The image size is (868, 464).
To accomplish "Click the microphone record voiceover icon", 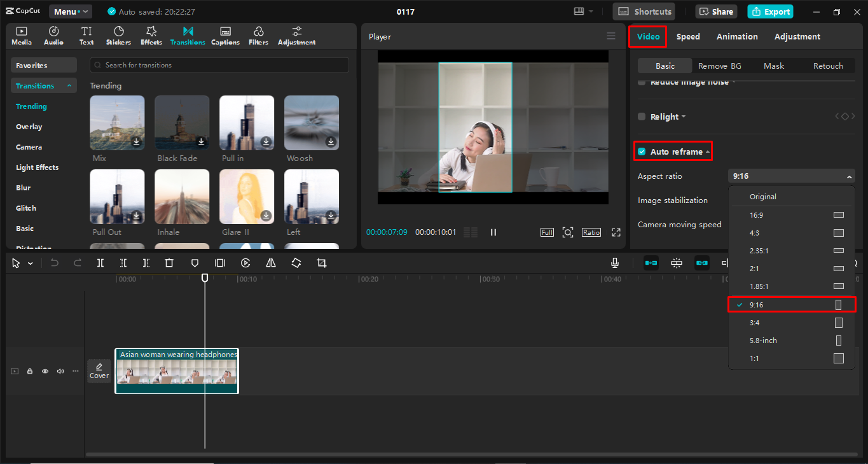I will click(x=615, y=263).
